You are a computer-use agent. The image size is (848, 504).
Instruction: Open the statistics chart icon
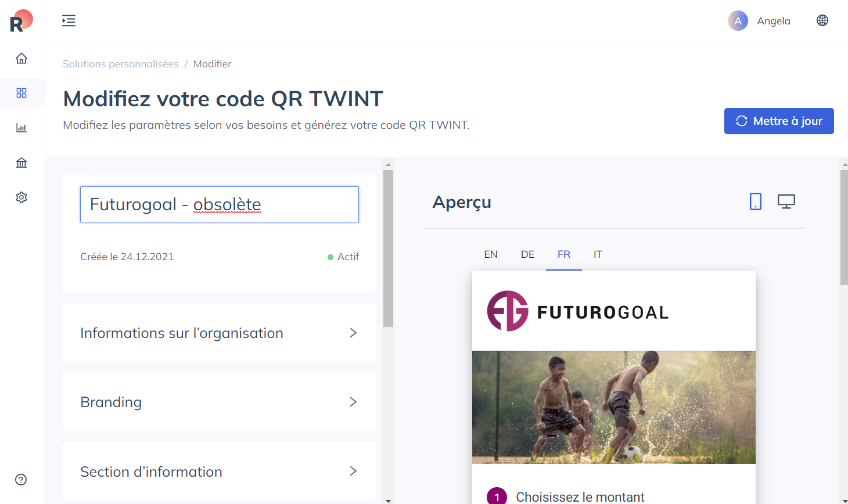(x=21, y=128)
